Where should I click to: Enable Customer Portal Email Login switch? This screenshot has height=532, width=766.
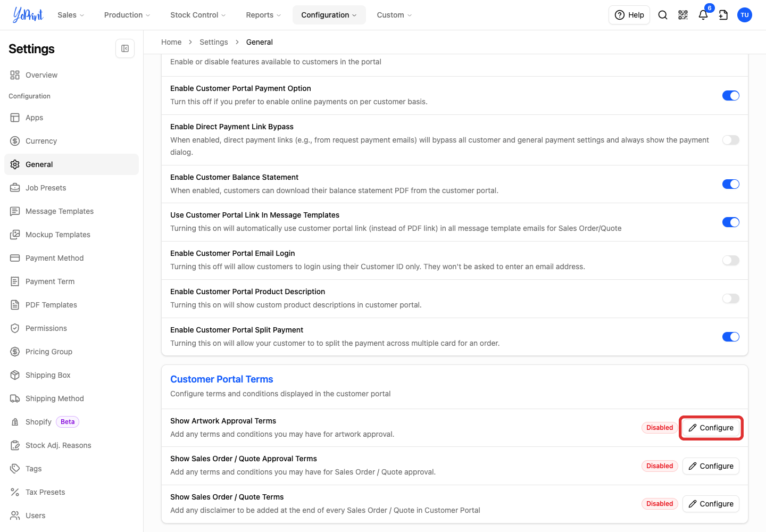point(731,260)
